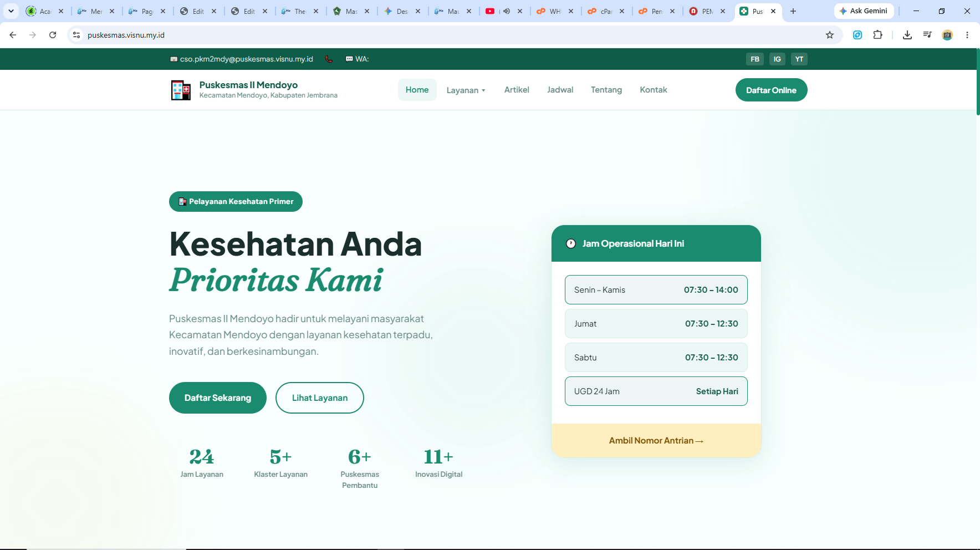View site information icon in address bar
The image size is (980, 550).
point(76,35)
